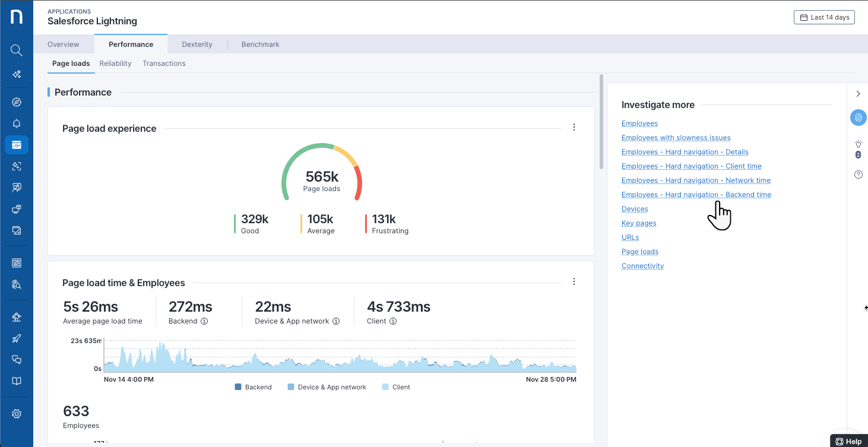Click the Help button

[848, 441]
